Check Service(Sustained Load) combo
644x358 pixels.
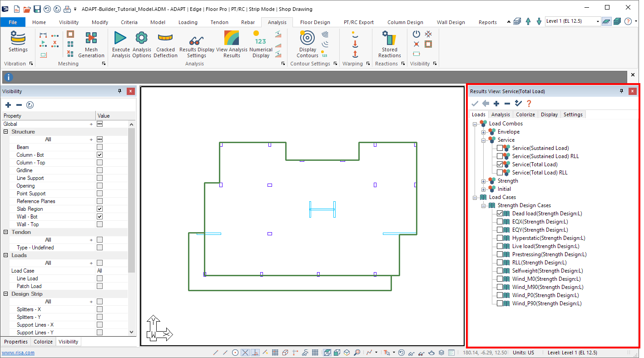click(500, 148)
